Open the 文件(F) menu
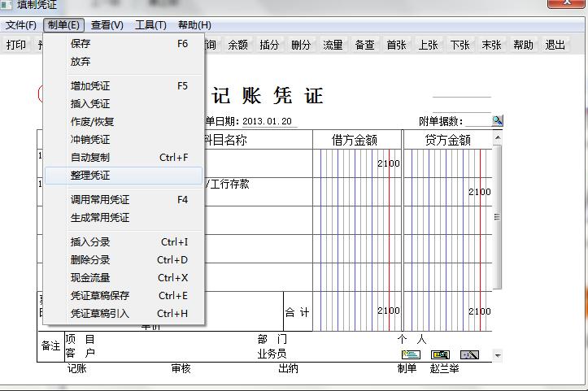Image resolution: width=588 pixels, height=391 pixels. pyautogui.click(x=21, y=25)
